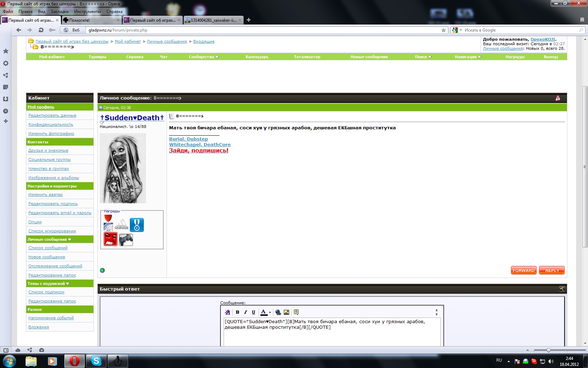The width and height of the screenshot is (588, 368).
Task: Open the font color dropdown arrow in the editor
Action: coord(270,312)
